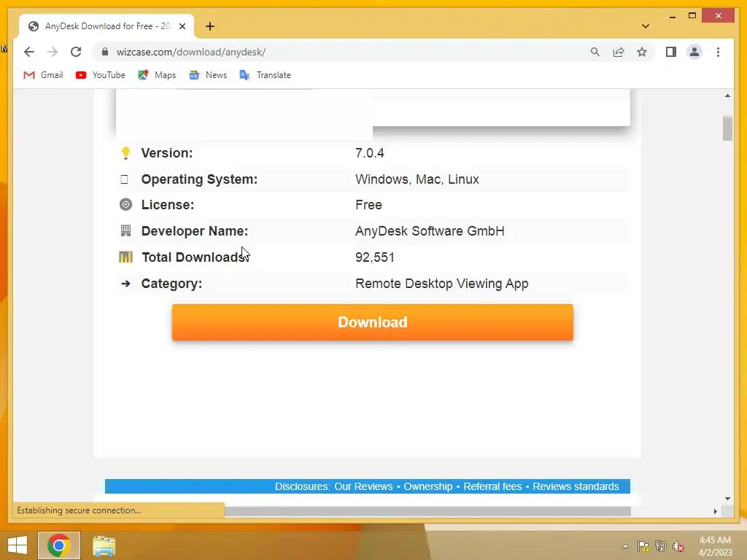Viewport: 747px width, 560px height.
Task: Select version number 7.0.4
Action: click(370, 153)
